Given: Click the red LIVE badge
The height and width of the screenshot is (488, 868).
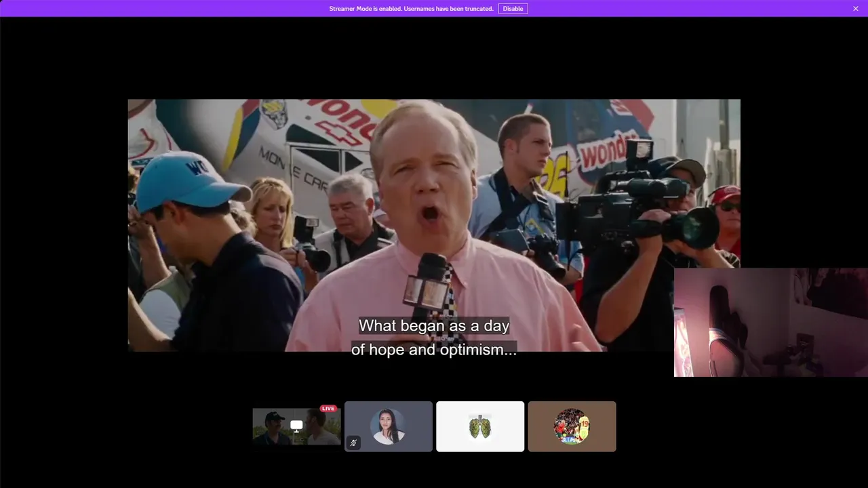Looking at the screenshot, I should coord(328,409).
